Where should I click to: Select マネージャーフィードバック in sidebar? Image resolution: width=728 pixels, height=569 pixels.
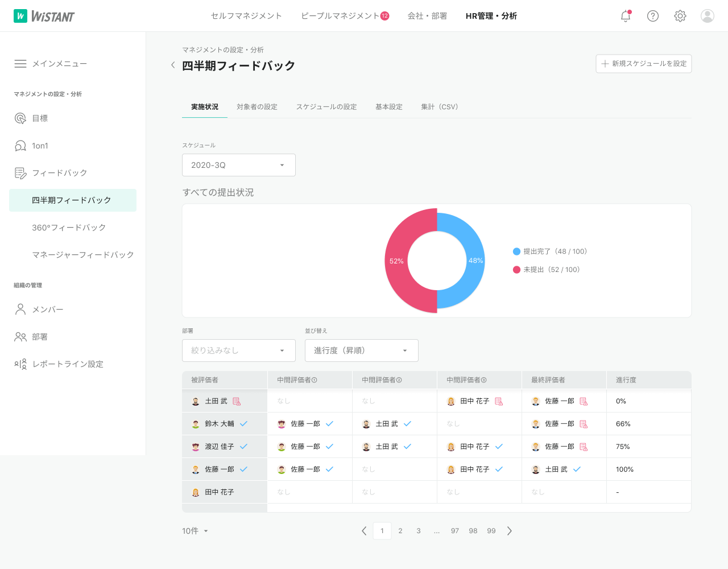tap(83, 255)
